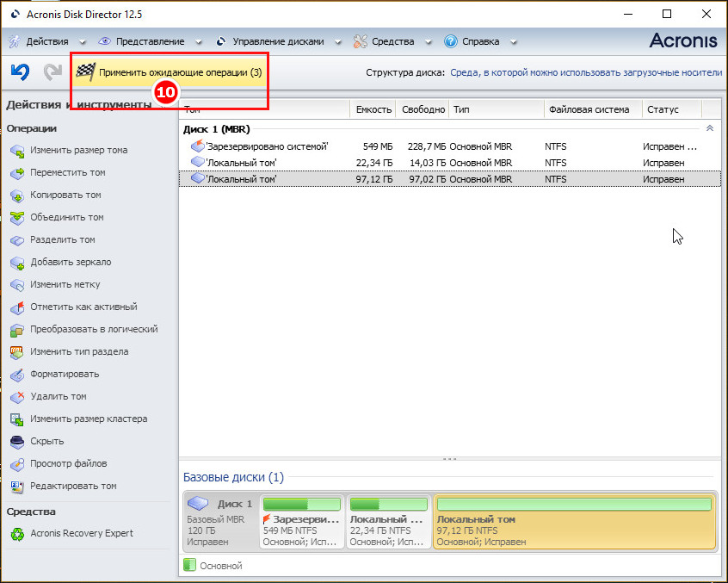Select the 'Зарезервировано системой' volume row
Image resolution: width=728 pixels, height=583 pixels.
[x=450, y=146]
